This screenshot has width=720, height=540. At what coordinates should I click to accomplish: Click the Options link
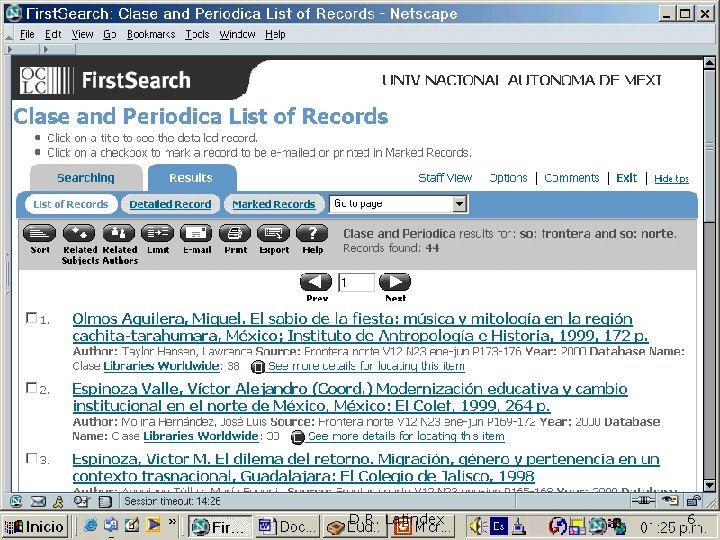coord(508,178)
